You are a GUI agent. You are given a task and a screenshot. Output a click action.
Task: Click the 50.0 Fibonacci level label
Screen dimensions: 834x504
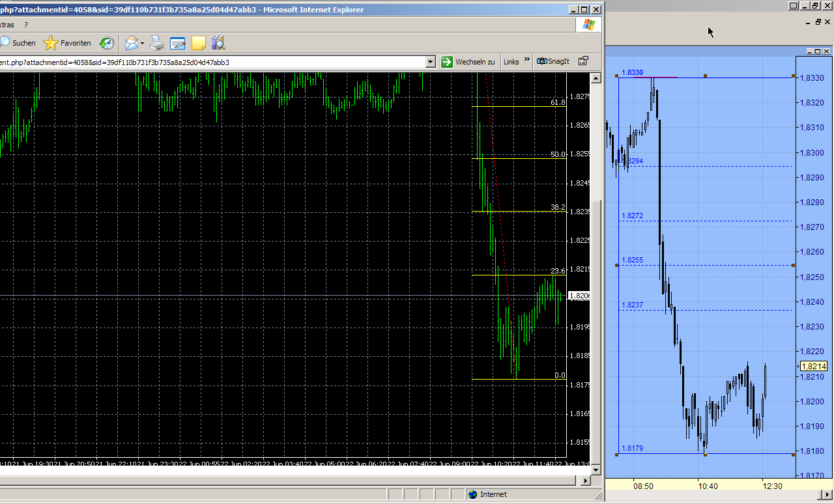558,154
